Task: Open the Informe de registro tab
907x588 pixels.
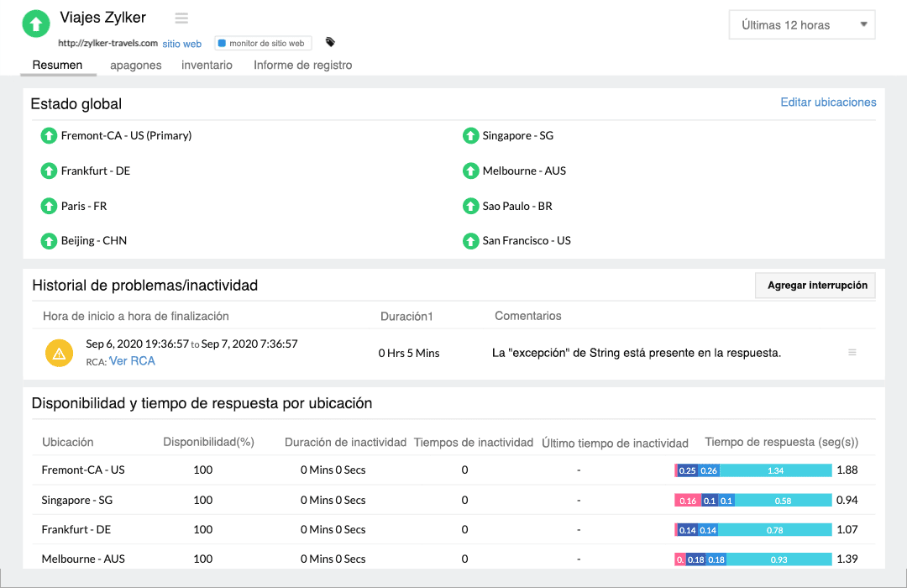Action: 302,65
